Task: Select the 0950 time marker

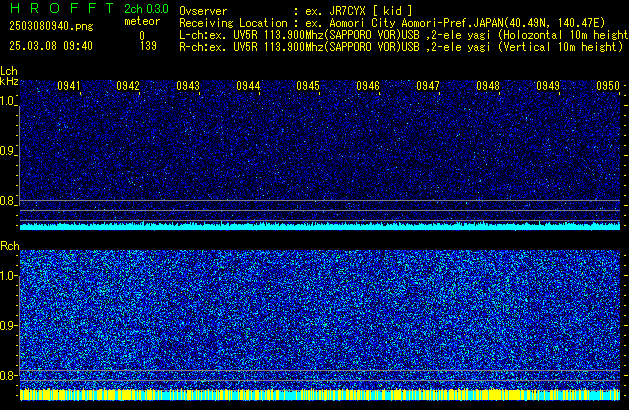Action: (x=608, y=86)
